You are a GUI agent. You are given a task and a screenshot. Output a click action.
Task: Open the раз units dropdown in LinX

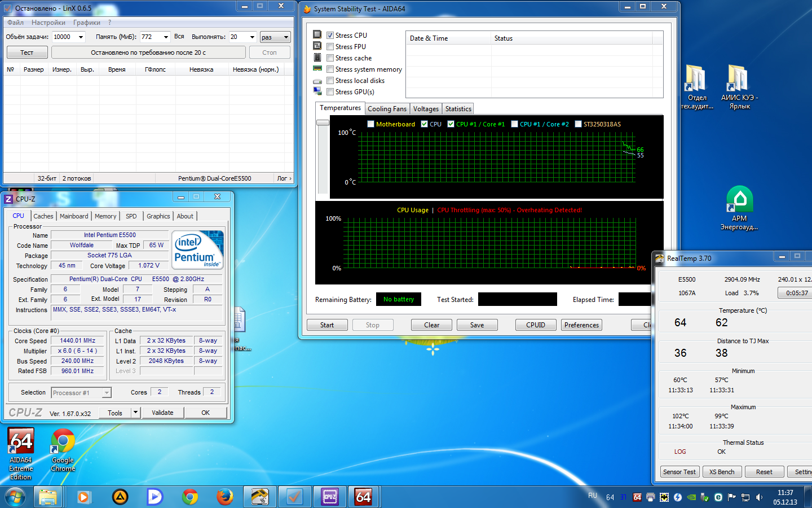pyautogui.click(x=275, y=37)
